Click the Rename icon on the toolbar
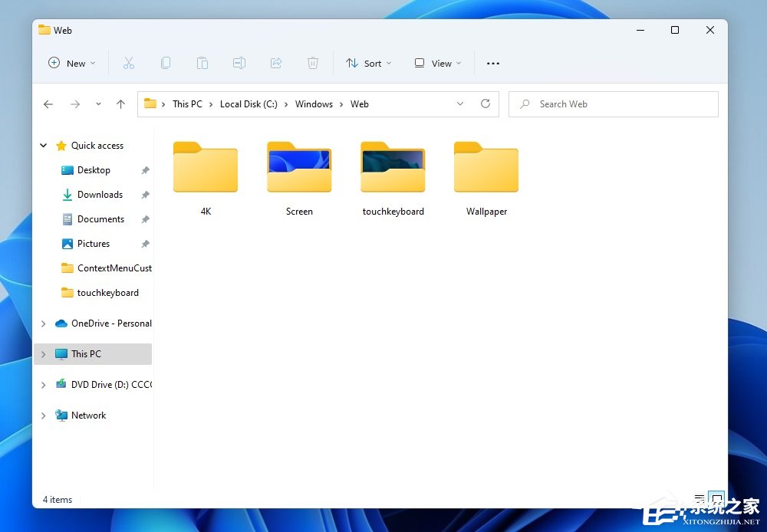The width and height of the screenshot is (767, 532). tap(239, 63)
